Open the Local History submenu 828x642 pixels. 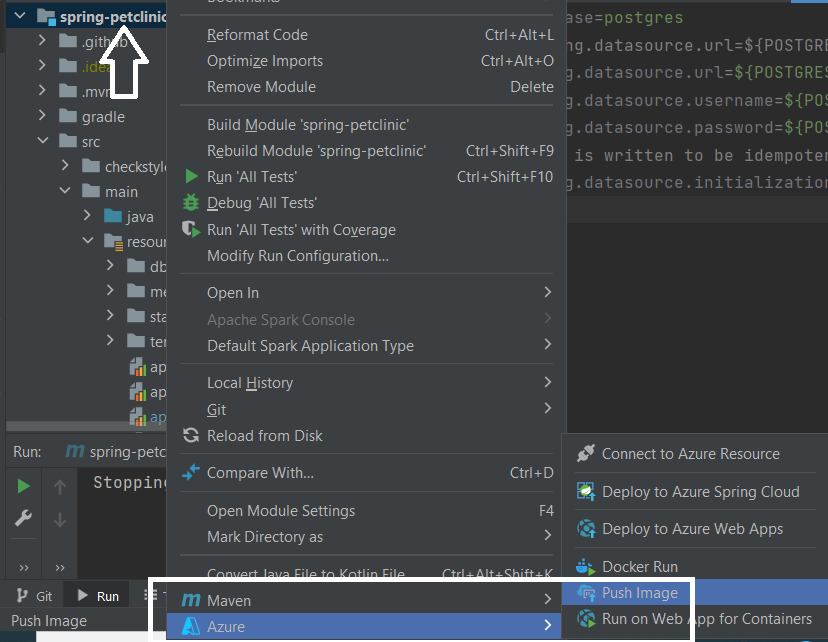click(x=367, y=383)
